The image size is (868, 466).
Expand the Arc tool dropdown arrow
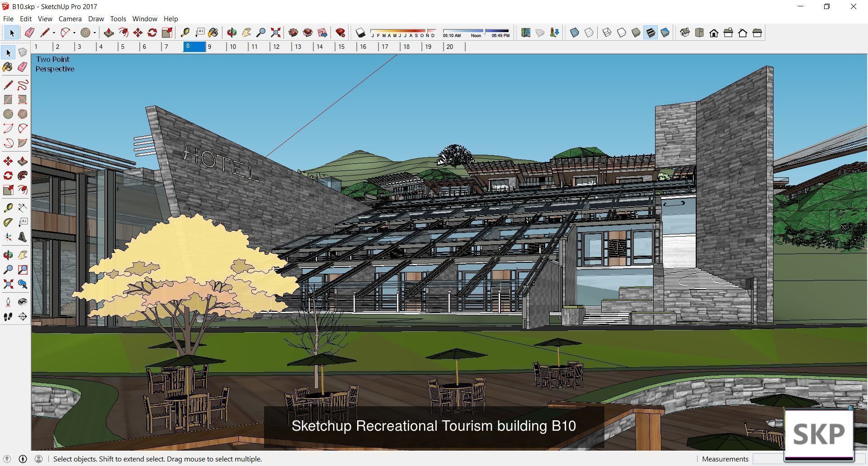74,33
